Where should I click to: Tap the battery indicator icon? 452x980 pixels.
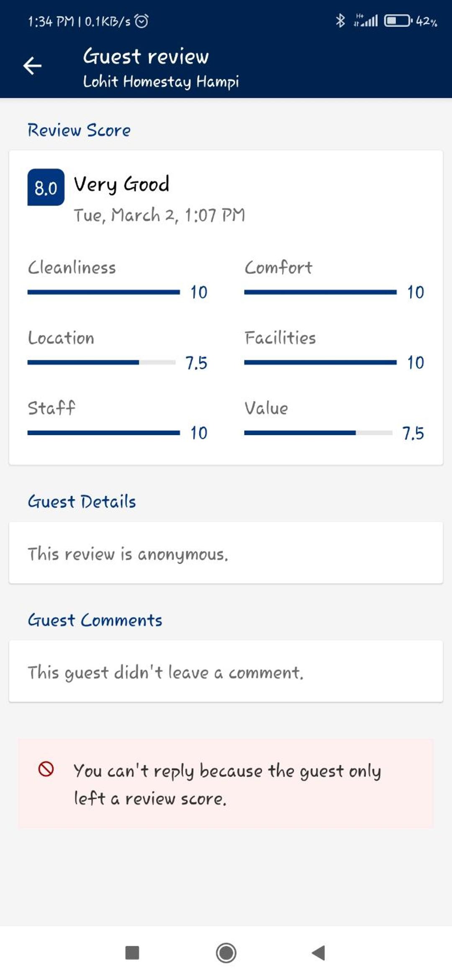tap(398, 21)
